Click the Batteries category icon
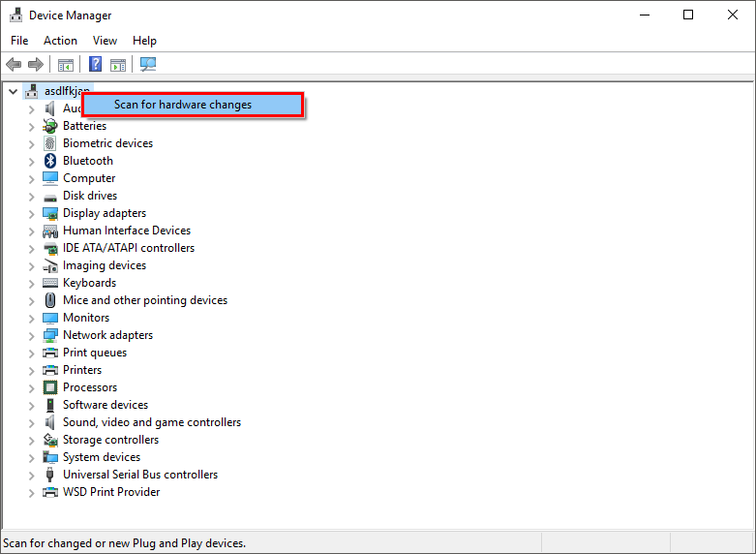 [x=50, y=126]
